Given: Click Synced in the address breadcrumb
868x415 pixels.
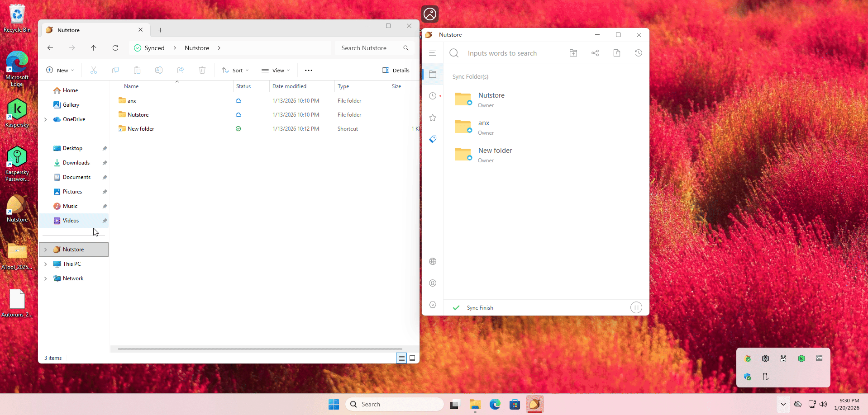Looking at the screenshot, I should [154, 48].
